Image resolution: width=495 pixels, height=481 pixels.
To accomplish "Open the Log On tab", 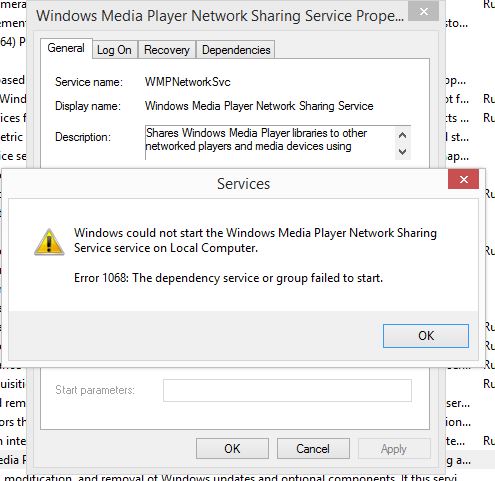I will 114,50.
